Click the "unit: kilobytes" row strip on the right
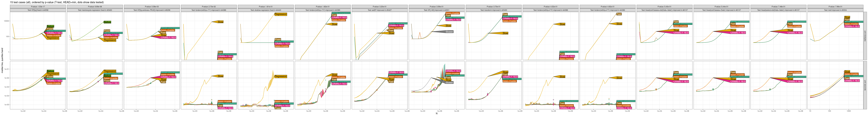 pyautogui.click(x=865, y=36)
